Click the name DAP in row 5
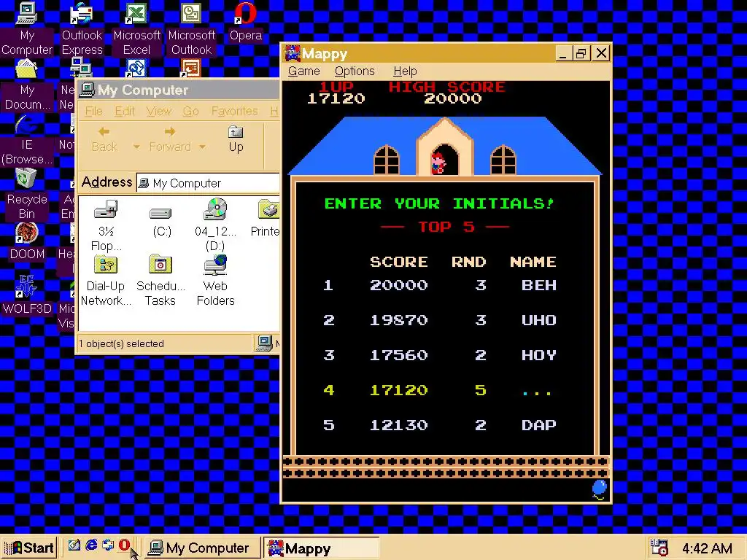This screenshot has width=747, height=560. (x=539, y=425)
